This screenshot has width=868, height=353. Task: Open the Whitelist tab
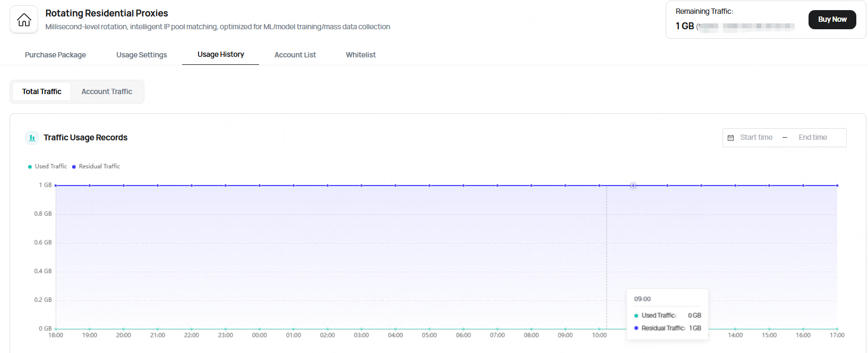click(360, 55)
